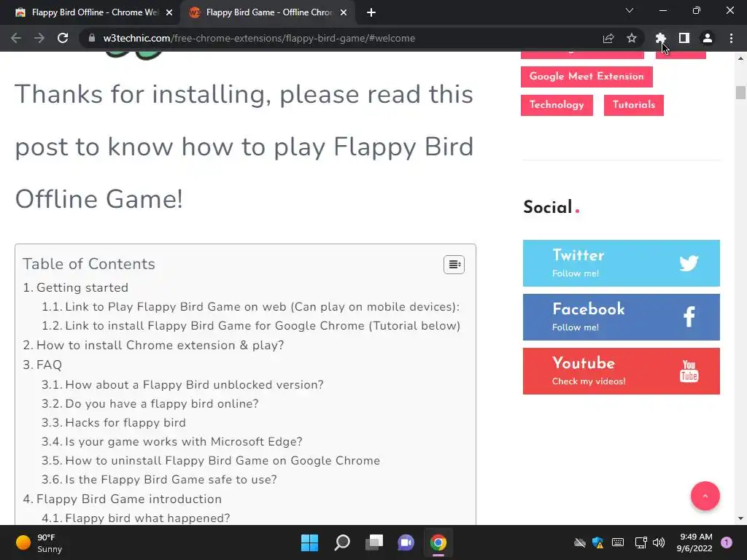Click the Google Meet Extension tag
The height and width of the screenshot is (560, 747).
[x=587, y=77]
